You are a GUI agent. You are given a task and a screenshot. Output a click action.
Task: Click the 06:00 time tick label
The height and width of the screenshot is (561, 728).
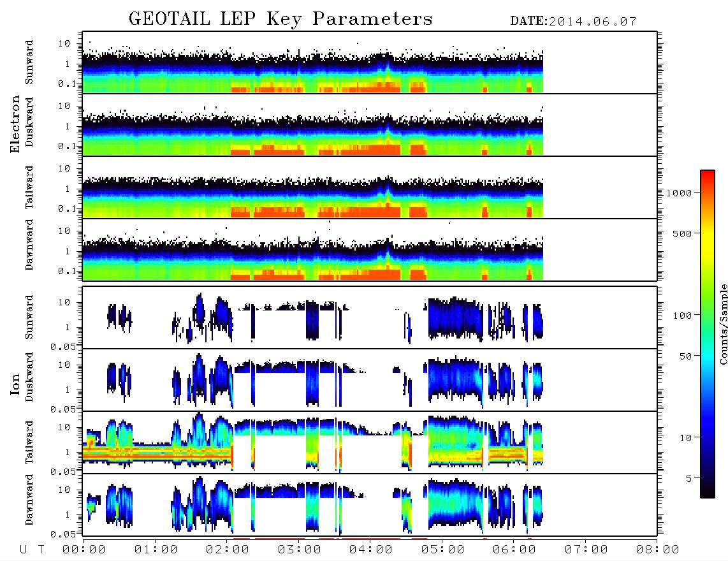click(514, 550)
